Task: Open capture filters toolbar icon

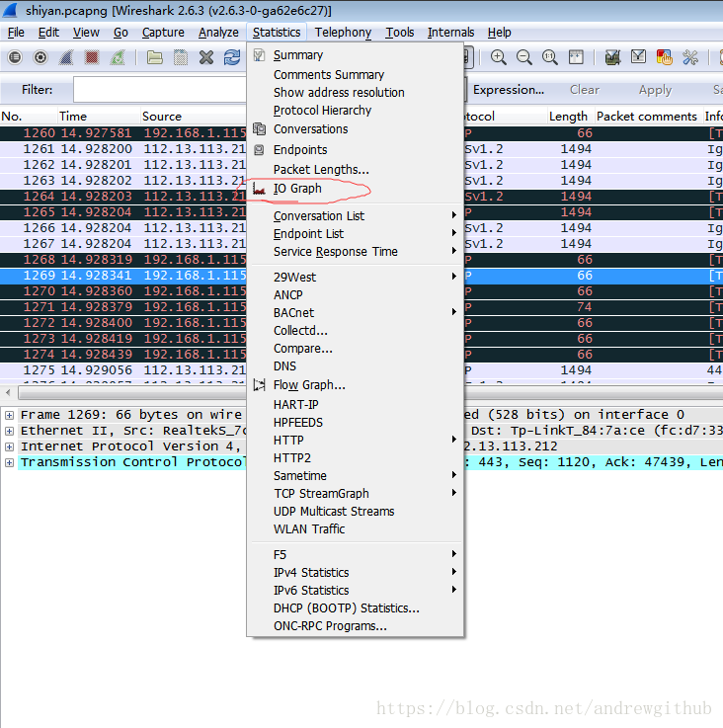Action: (613, 57)
